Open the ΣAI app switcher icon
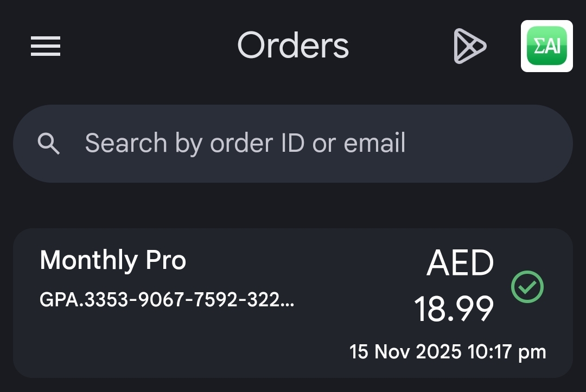 (x=546, y=46)
